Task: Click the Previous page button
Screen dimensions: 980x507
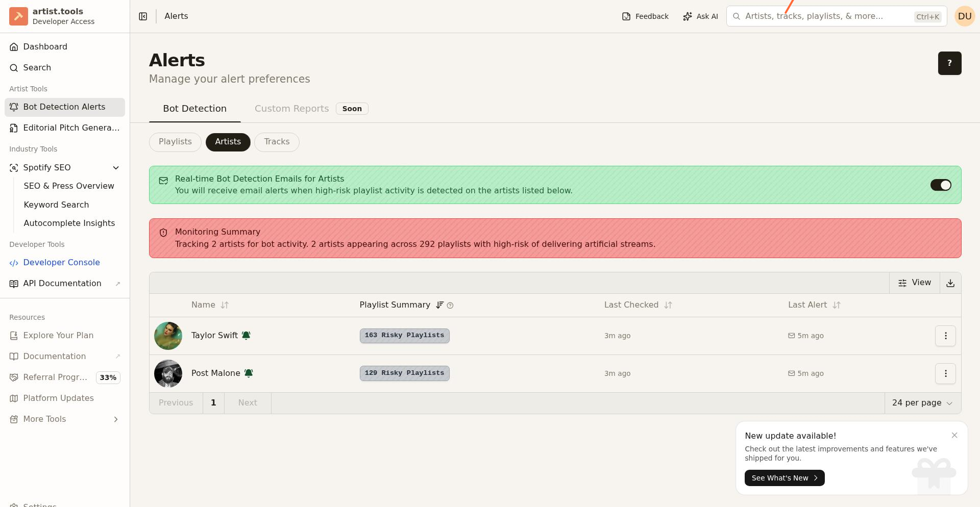Action: [176, 403]
